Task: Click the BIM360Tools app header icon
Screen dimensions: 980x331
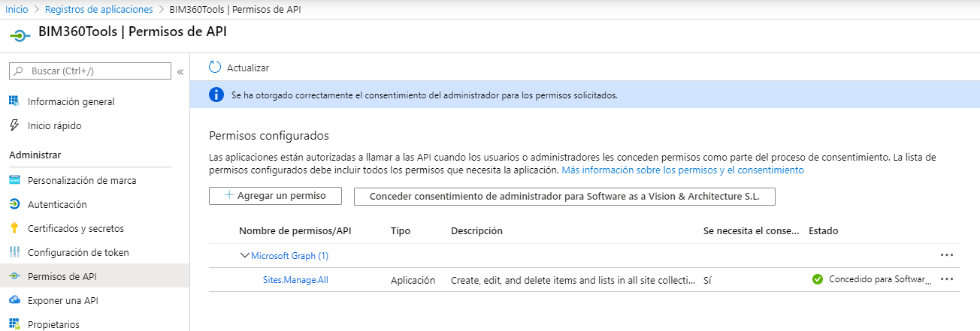Action: tap(20, 36)
